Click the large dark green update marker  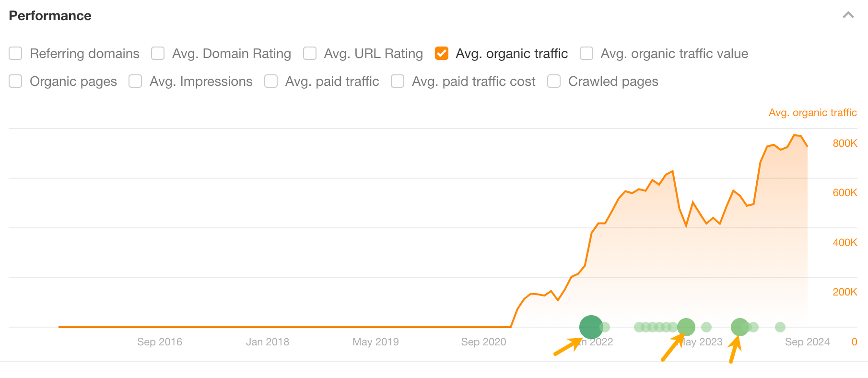[591, 327]
